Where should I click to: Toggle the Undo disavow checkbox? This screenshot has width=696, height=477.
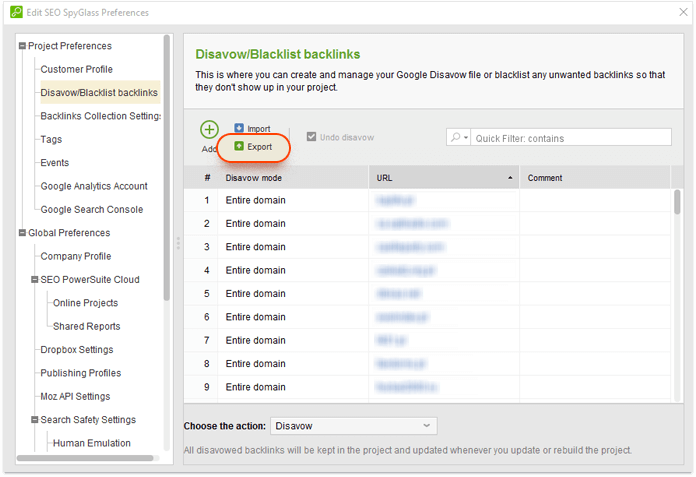pos(312,137)
